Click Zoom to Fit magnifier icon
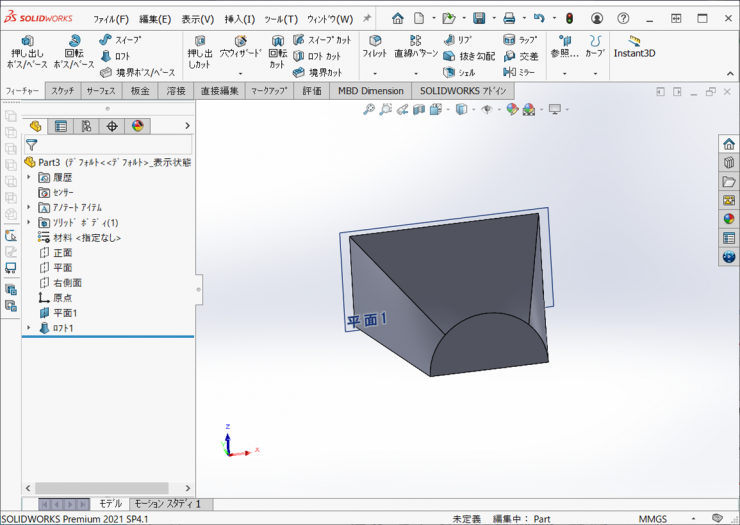The width and height of the screenshot is (740, 525). point(369,110)
